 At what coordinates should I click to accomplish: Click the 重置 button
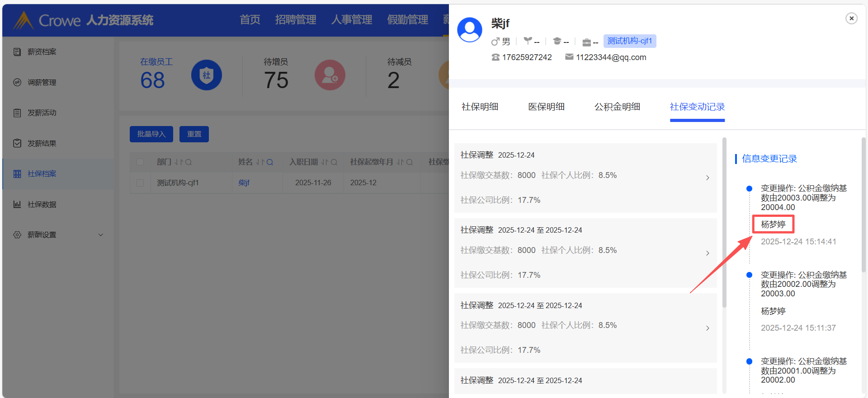(x=194, y=134)
